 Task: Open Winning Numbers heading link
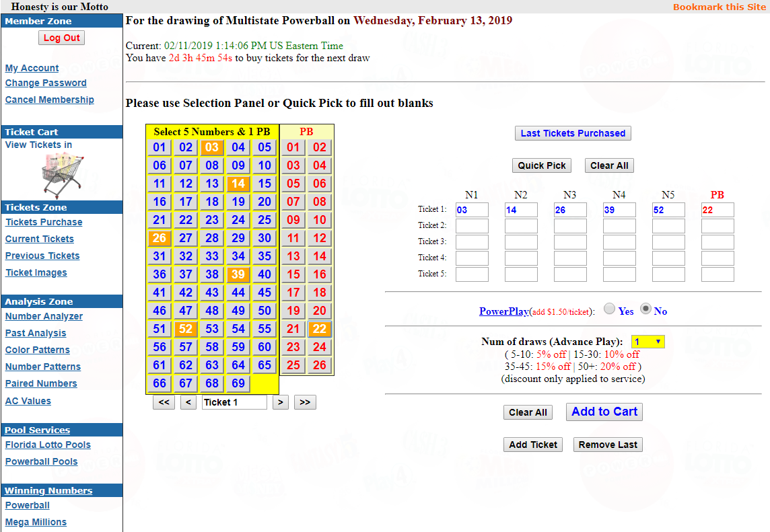coord(48,490)
